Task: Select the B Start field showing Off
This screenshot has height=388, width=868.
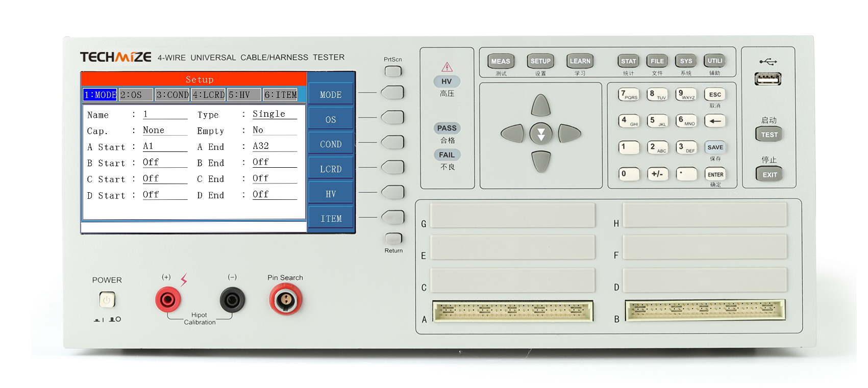Action: [164, 163]
